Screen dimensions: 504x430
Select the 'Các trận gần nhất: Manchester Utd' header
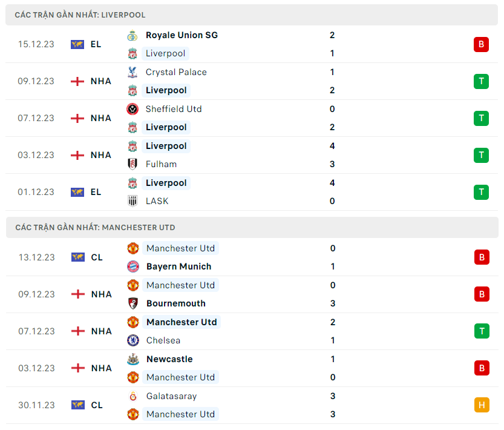click(x=95, y=228)
